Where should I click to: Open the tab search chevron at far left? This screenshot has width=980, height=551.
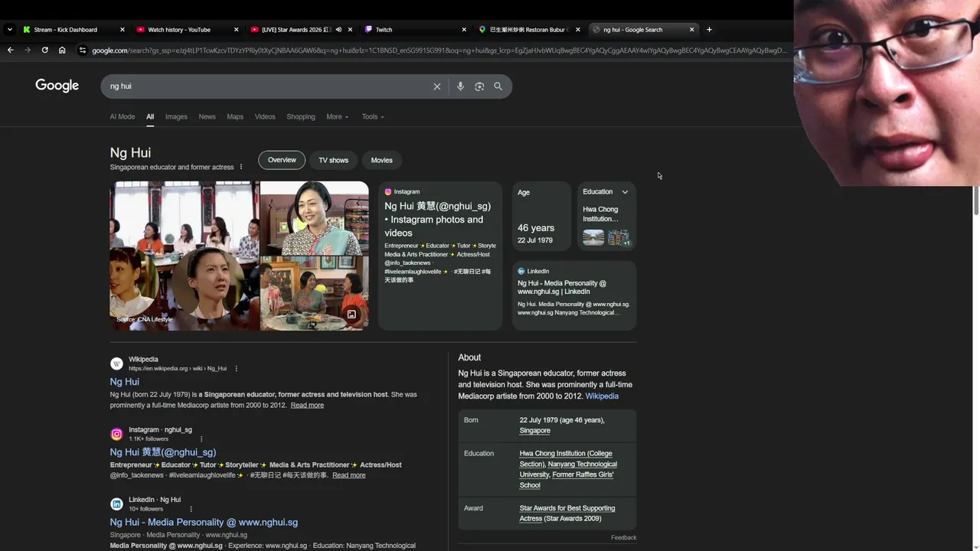[9, 30]
